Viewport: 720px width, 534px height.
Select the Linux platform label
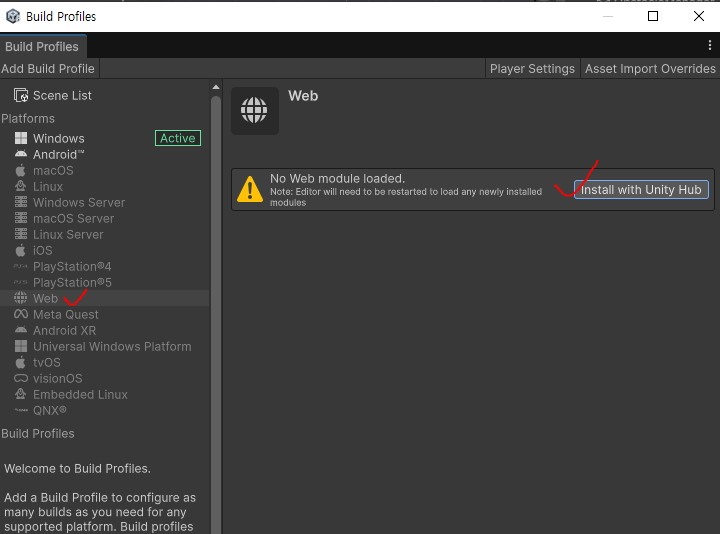click(x=48, y=186)
